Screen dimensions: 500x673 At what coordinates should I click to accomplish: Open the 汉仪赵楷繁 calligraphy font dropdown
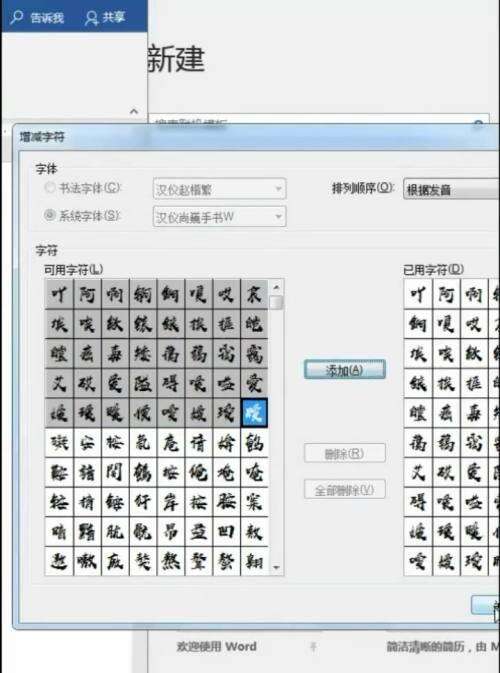click(x=219, y=189)
